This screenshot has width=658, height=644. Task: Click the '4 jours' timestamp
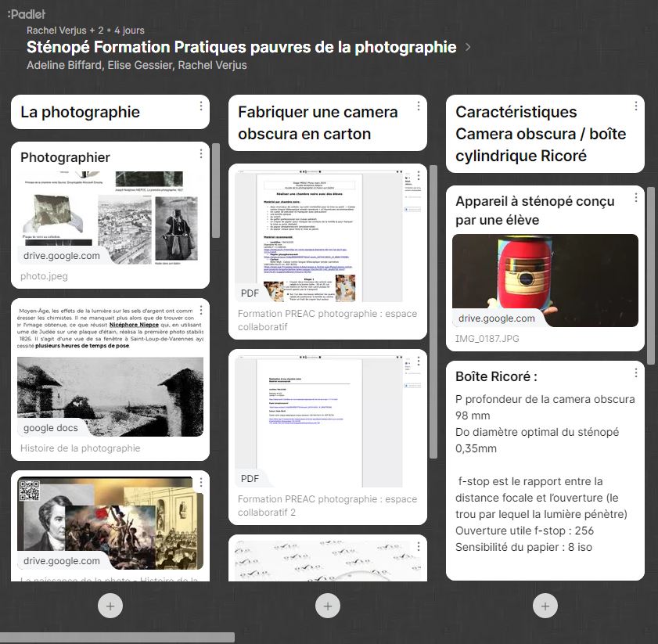[129, 31]
